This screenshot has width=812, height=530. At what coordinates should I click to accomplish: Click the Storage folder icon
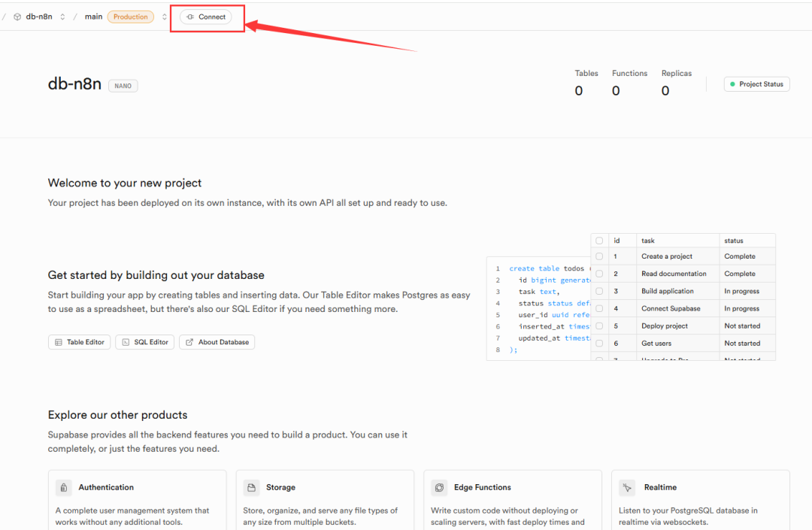coord(252,487)
